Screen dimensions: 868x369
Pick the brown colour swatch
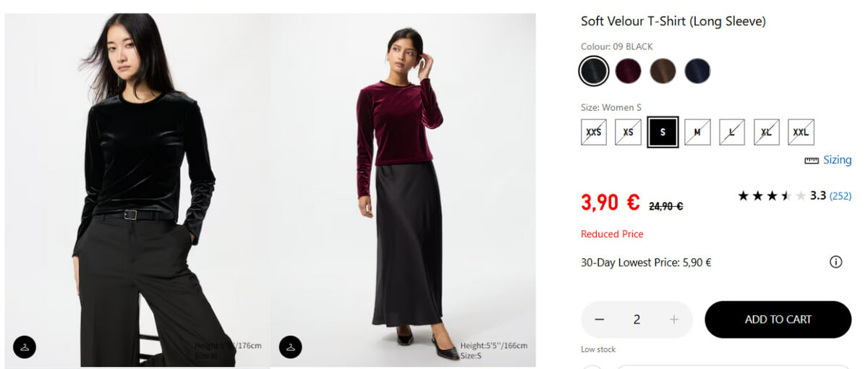[x=663, y=71]
